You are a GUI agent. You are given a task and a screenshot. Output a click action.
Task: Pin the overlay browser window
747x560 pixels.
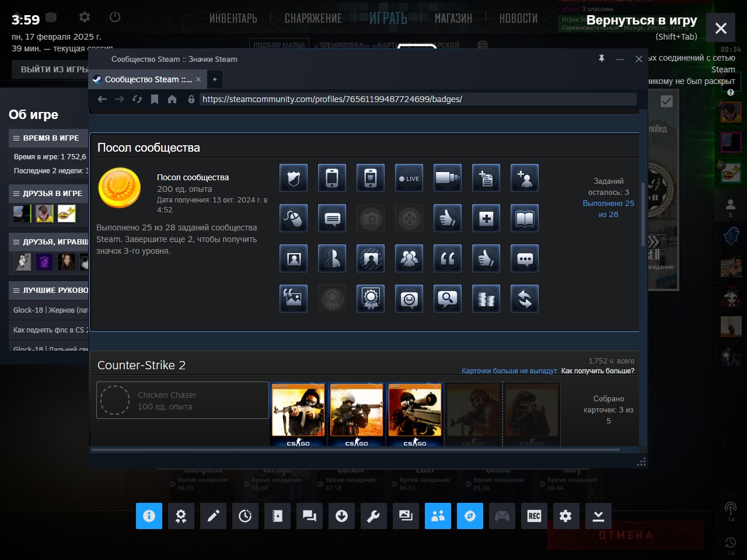[x=602, y=58]
